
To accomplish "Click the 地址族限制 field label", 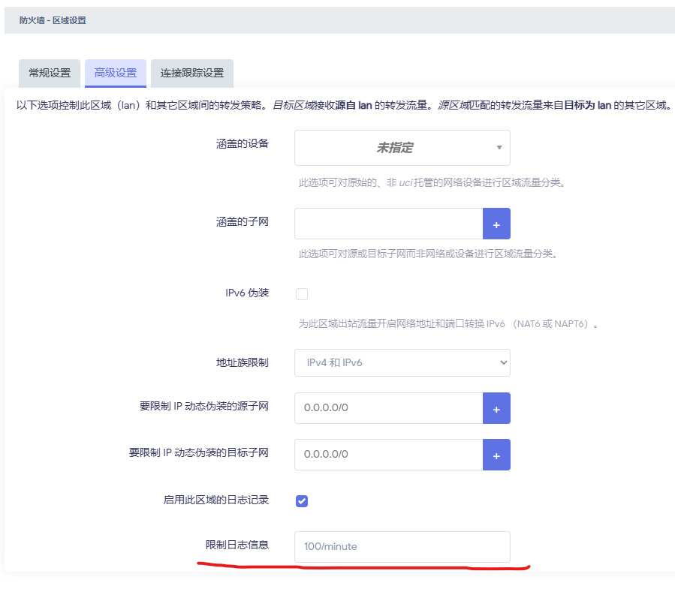I will tap(242, 362).
